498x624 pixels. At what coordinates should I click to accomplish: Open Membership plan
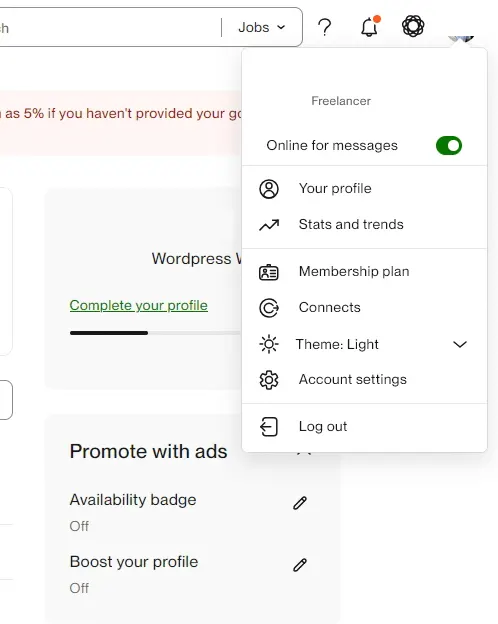click(x=354, y=271)
